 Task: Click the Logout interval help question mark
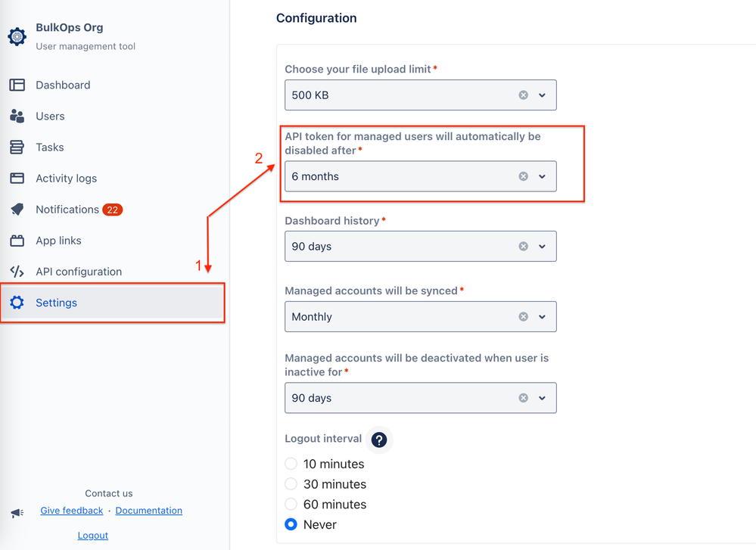(378, 440)
